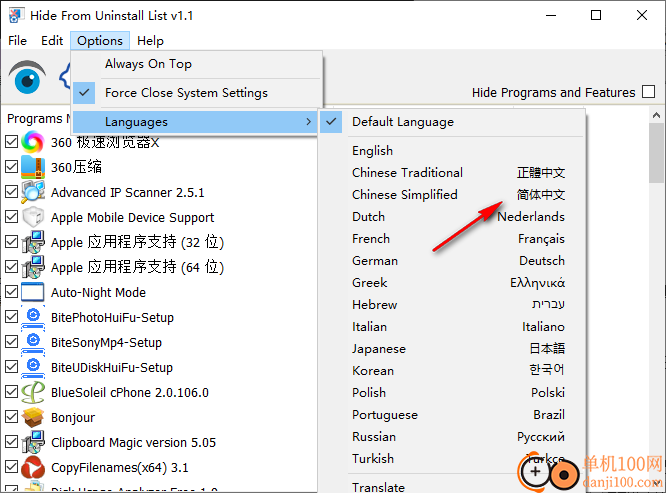The width and height of the screenshot is (666, 493).
Task: Click the Auto-Night Mode icon
Action: pos(33,292)
